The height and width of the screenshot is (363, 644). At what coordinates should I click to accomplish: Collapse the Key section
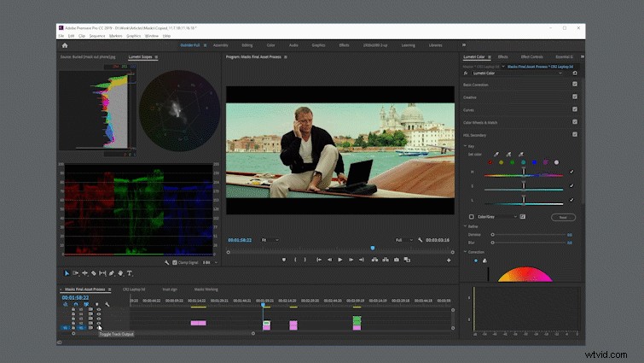click(x=466, y=146)
